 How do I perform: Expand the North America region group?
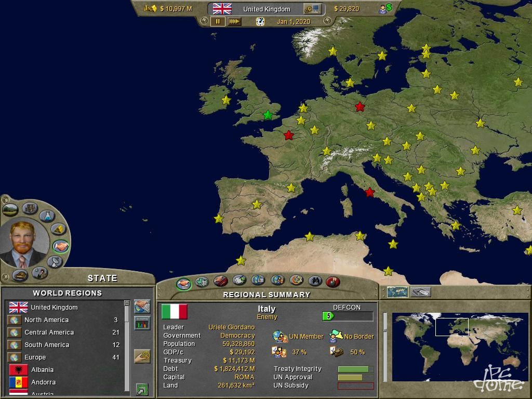pos(15,320)
